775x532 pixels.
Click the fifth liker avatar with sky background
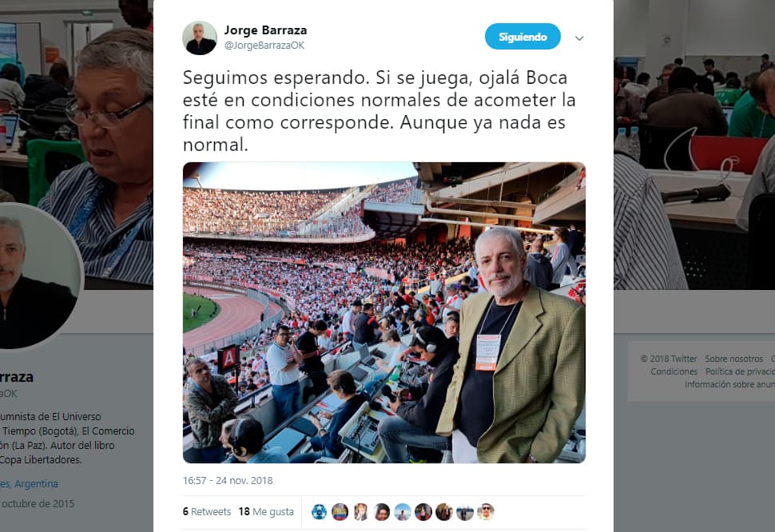(403, 512)
